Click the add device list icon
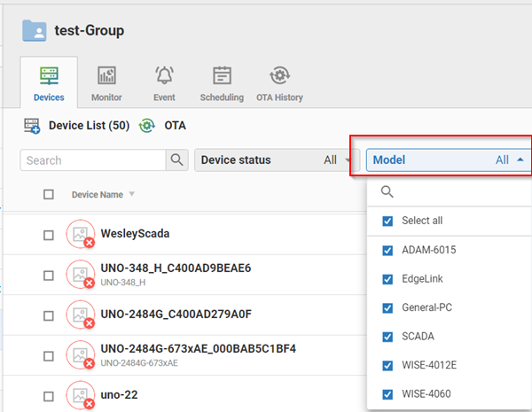The height and width of the screenshot is (412, 532). point(32,127)
